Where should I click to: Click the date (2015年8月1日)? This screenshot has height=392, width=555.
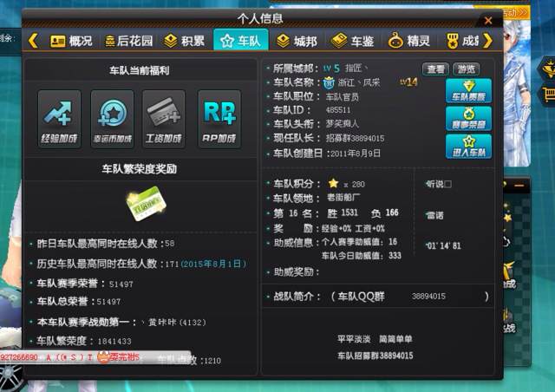(213, 264)
